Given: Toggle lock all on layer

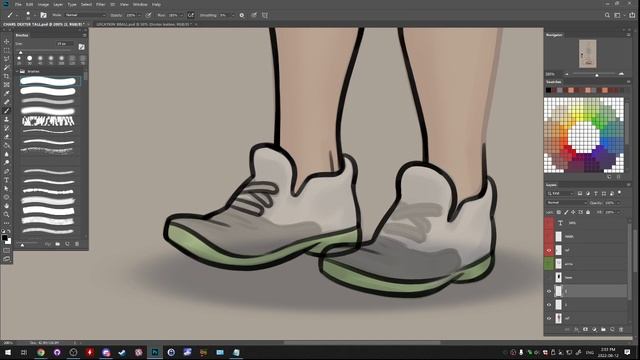Looking at the screenshot, I should click(x=588, y=212).
